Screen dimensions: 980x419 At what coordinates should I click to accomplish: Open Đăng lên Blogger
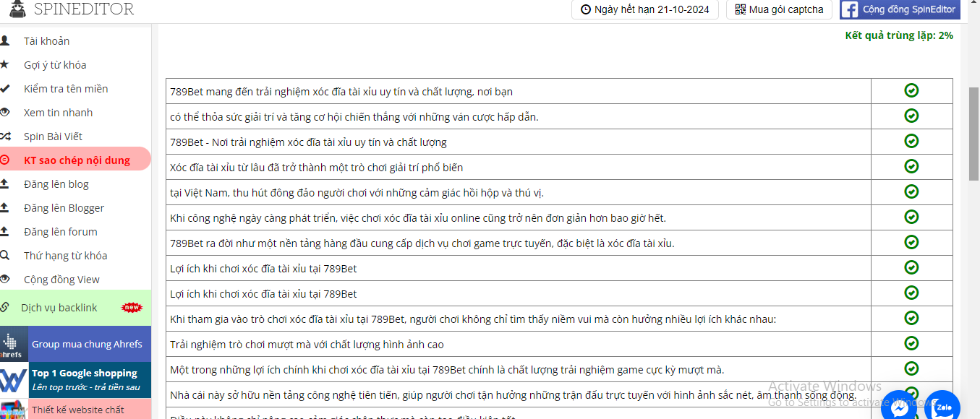point(64,208)
